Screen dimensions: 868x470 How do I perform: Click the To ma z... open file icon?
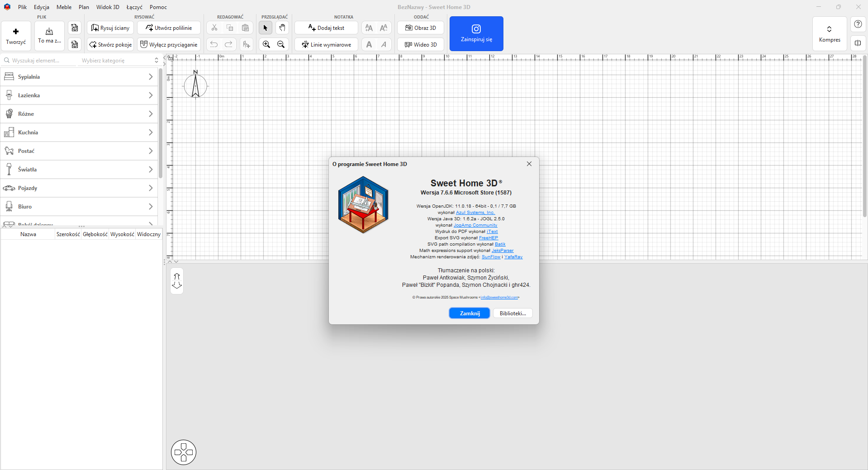pos(49,31)
